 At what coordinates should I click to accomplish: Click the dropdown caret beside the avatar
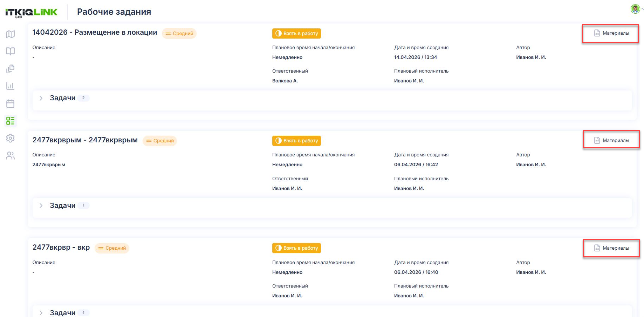[642, 9]
